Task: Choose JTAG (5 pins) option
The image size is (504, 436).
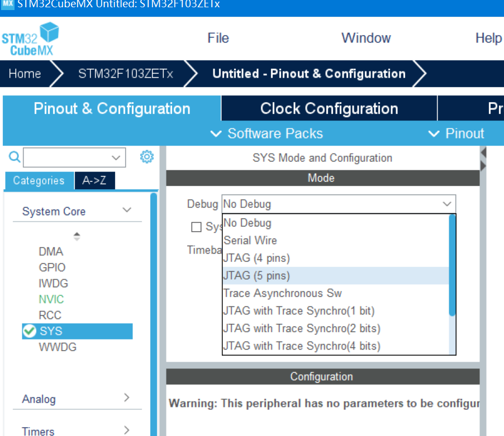Action: (336, 275)
